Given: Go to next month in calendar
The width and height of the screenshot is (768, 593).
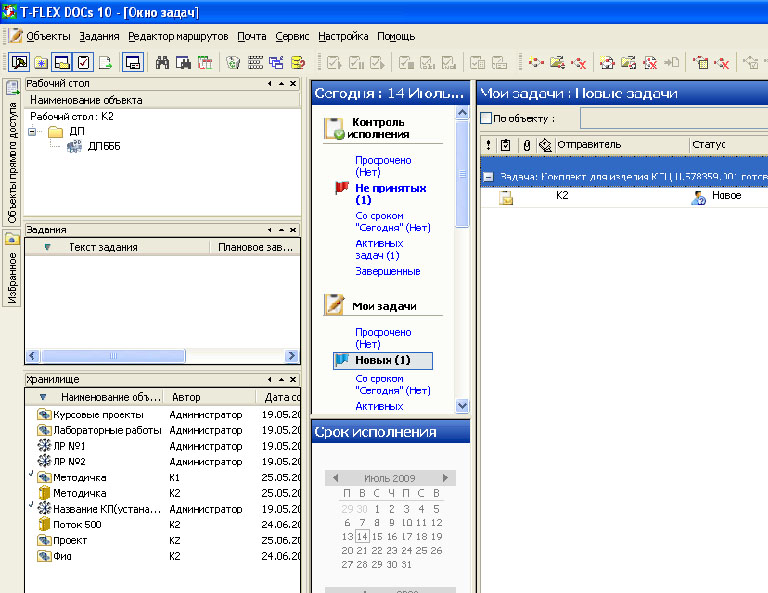Looking at the screenshot, I should (445, 478).
